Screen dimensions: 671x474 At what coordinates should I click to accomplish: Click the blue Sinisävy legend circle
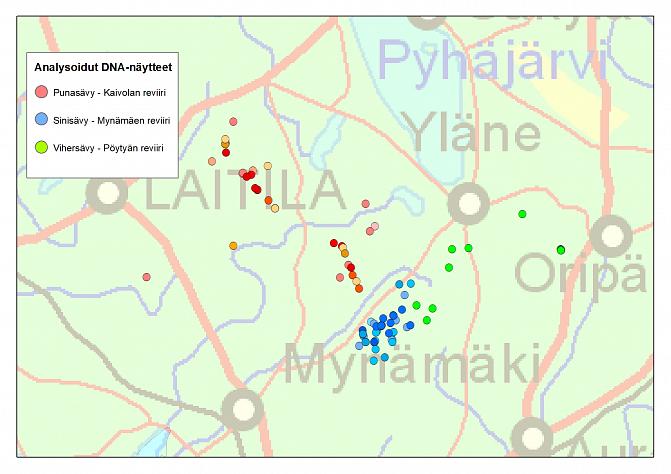pos(41,119)
